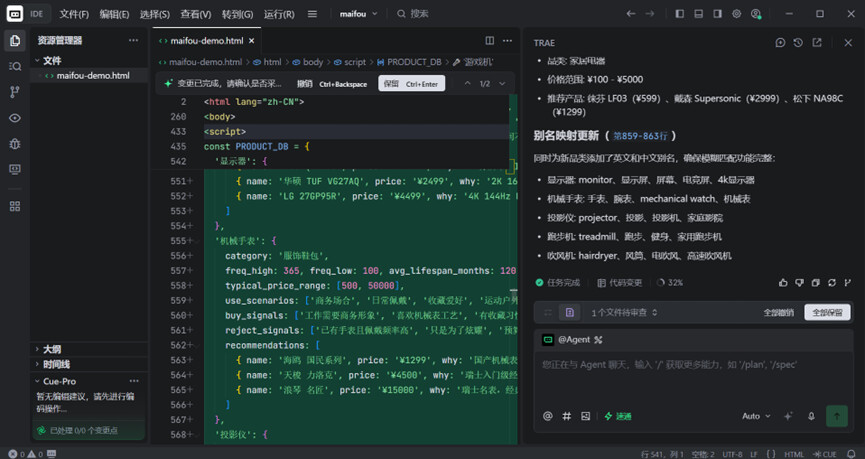Toggle the primary sidebar layout icon
The height and width of the screenshot is (459, 865).
click(x=680, y=14)
